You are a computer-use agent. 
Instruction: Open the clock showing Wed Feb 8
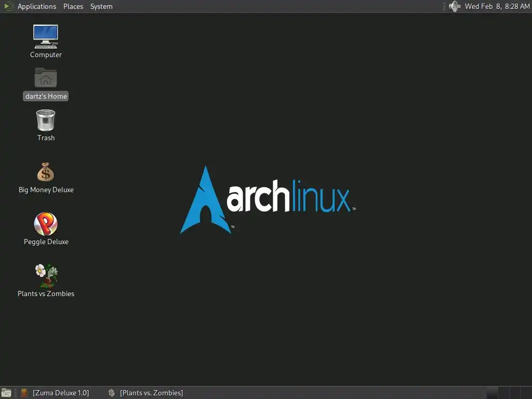pos(497,6)
